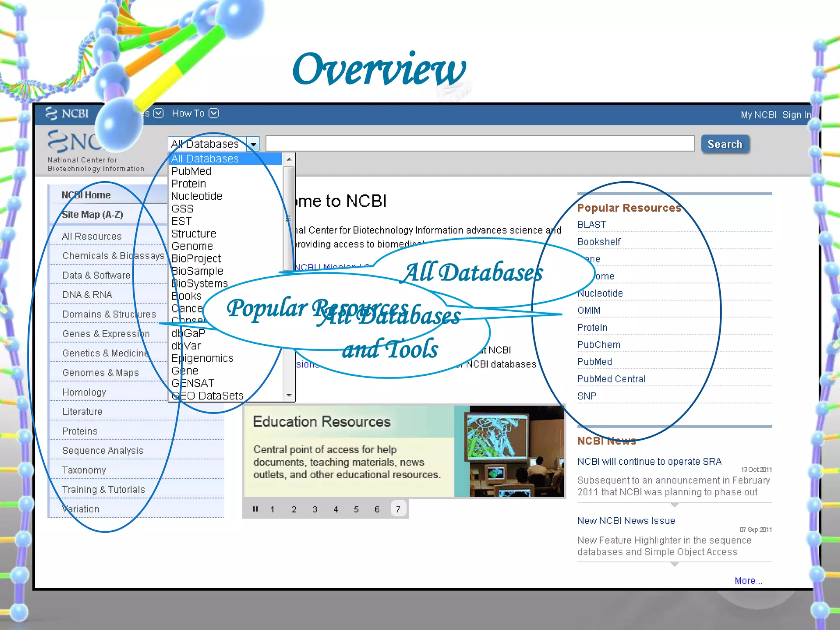Open PubMed in Popular Resources
The height and width of the screenshot is (630, 840).
(594, 362)
